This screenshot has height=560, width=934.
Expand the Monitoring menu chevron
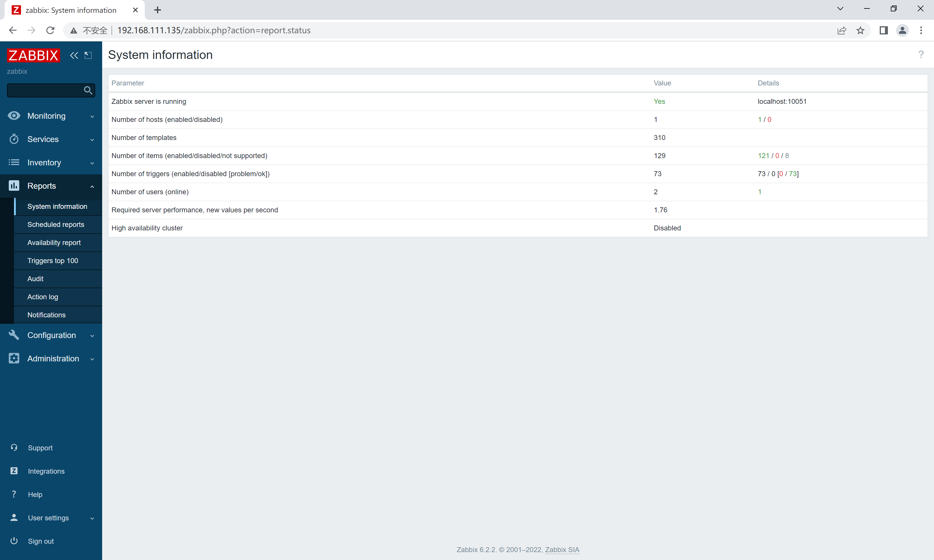point(92,116)
